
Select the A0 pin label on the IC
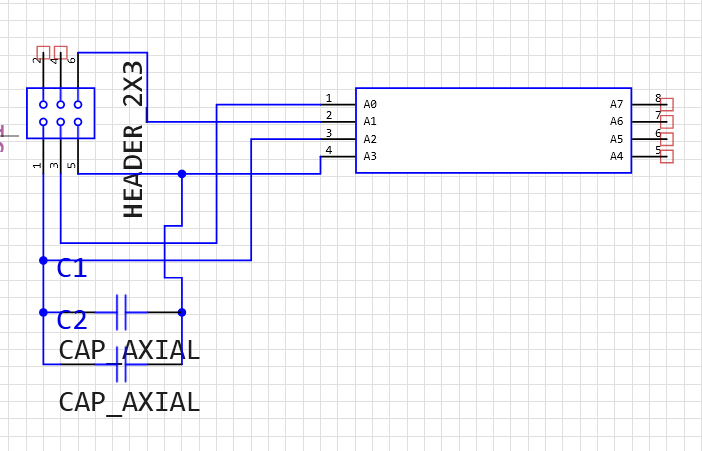(x=370, y=104)
